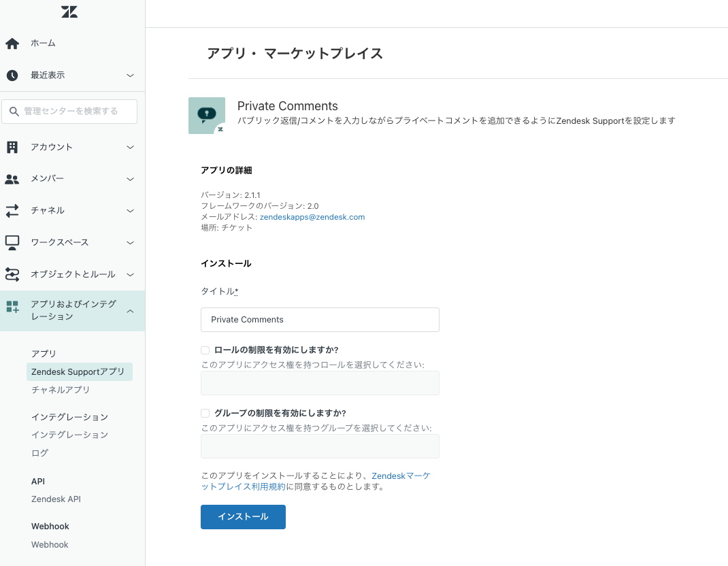
Task: Click the 管理センターを検索する search box
Action: pyautogui.click(x=69, y=112)
